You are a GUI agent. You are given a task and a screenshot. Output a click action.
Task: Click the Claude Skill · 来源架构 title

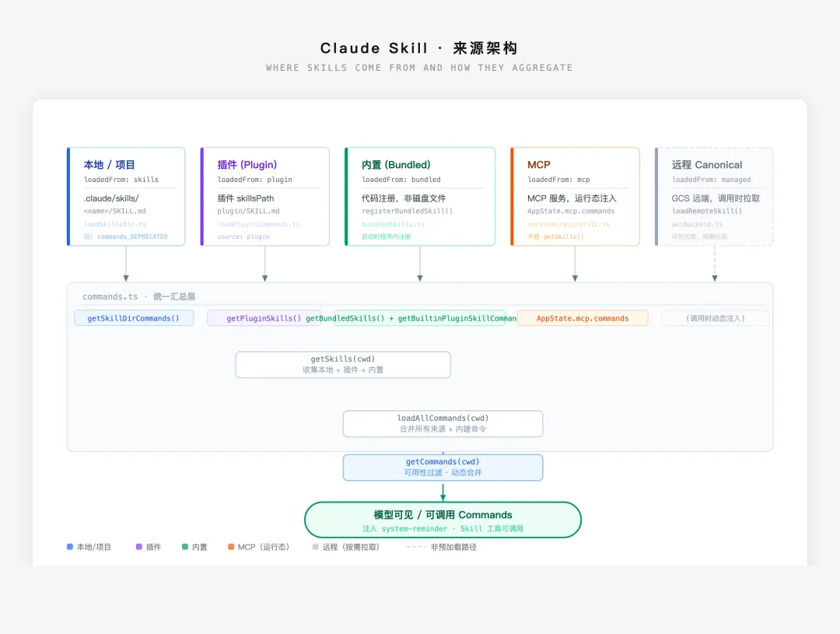419,48
